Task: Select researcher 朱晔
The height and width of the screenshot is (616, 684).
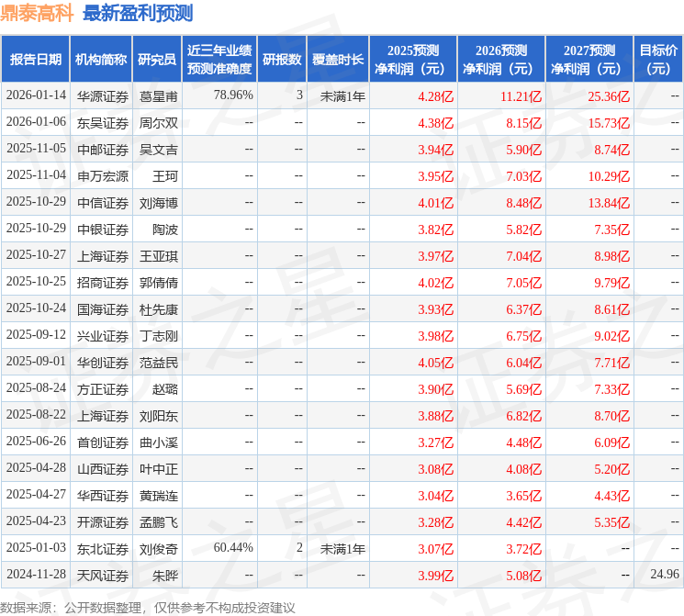Action: coord(165,576)
